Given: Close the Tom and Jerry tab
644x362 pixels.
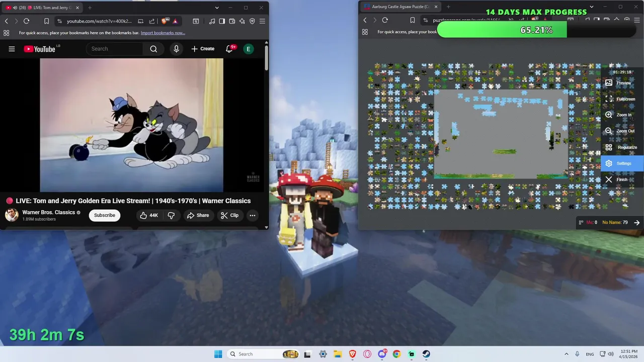Looking at the screenshot, I should (77, 8).
